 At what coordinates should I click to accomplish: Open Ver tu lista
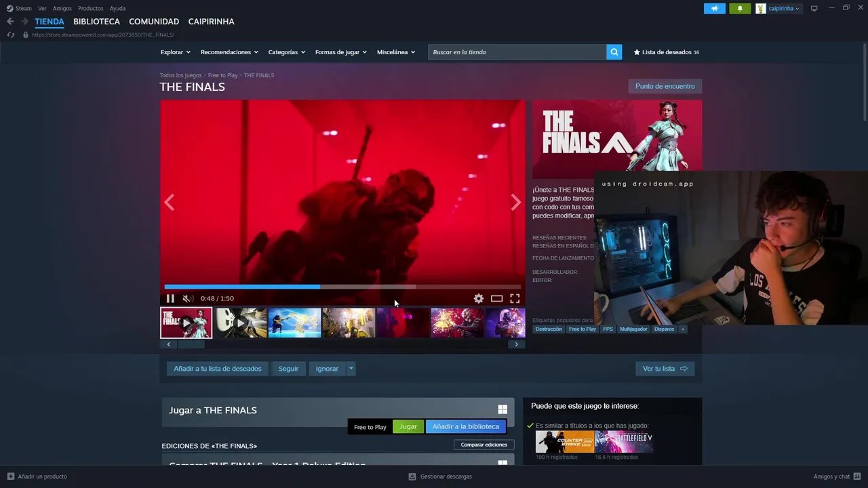pyautogui.click(x=665, y=369)
